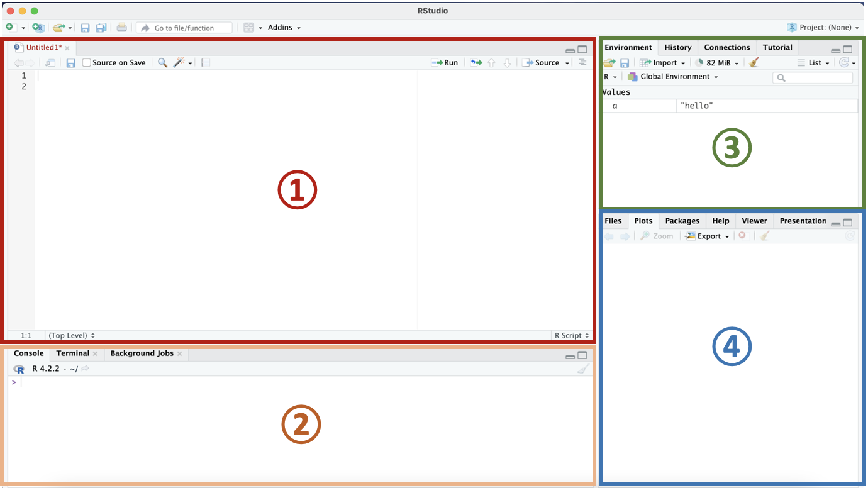Click the save workspace icon in Environment pane
The width and height of the screenshot is (868, 488).
pyautogui.click(x=625, y=63)
